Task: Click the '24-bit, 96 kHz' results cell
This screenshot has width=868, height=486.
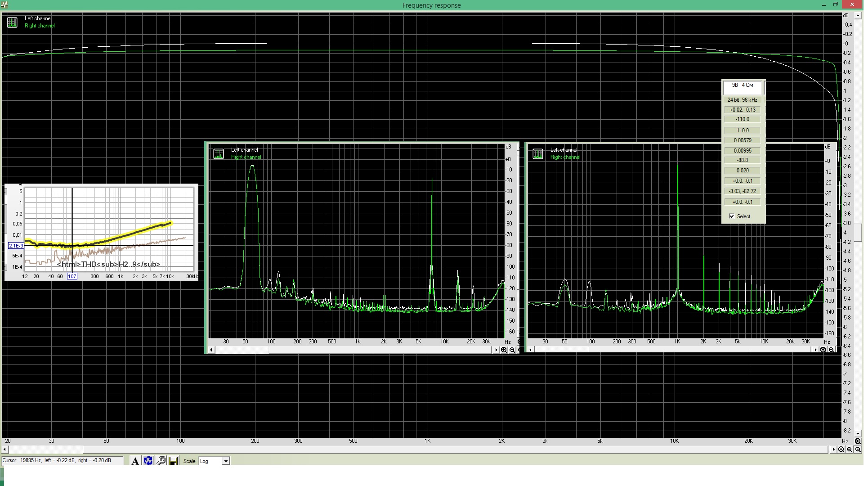Action: point(742,100)
